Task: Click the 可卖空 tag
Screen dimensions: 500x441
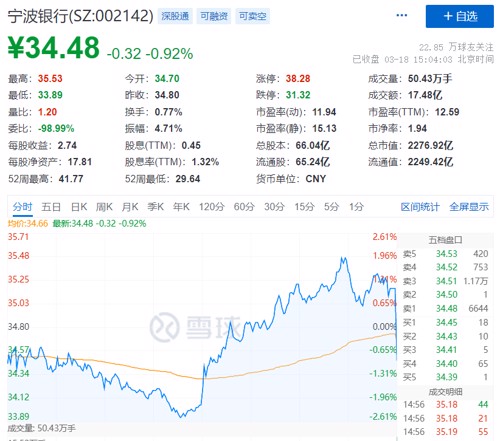Action: coord(252,16)
